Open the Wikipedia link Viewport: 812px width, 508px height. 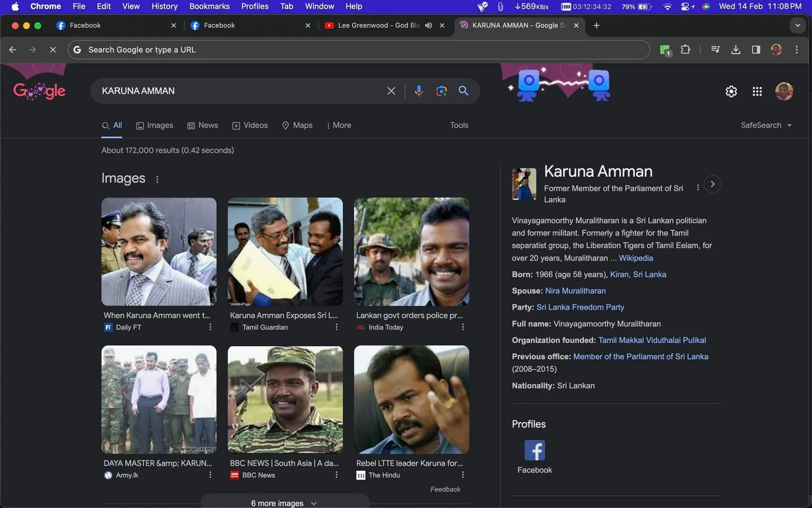(x=636, y=258)
